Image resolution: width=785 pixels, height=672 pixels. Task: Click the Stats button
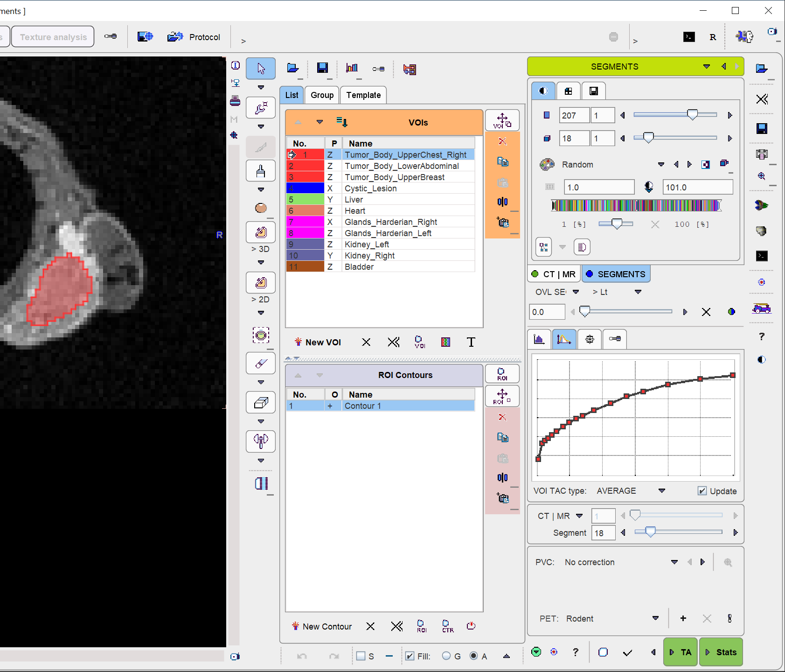click(721, 652)
